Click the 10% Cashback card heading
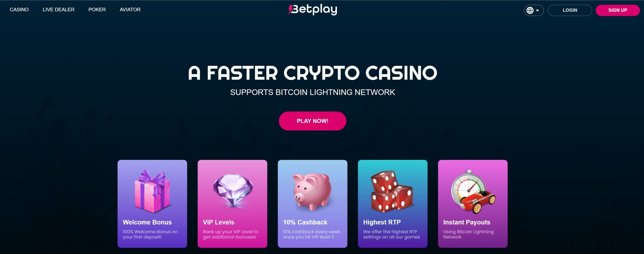 click(x=305, y=222)
